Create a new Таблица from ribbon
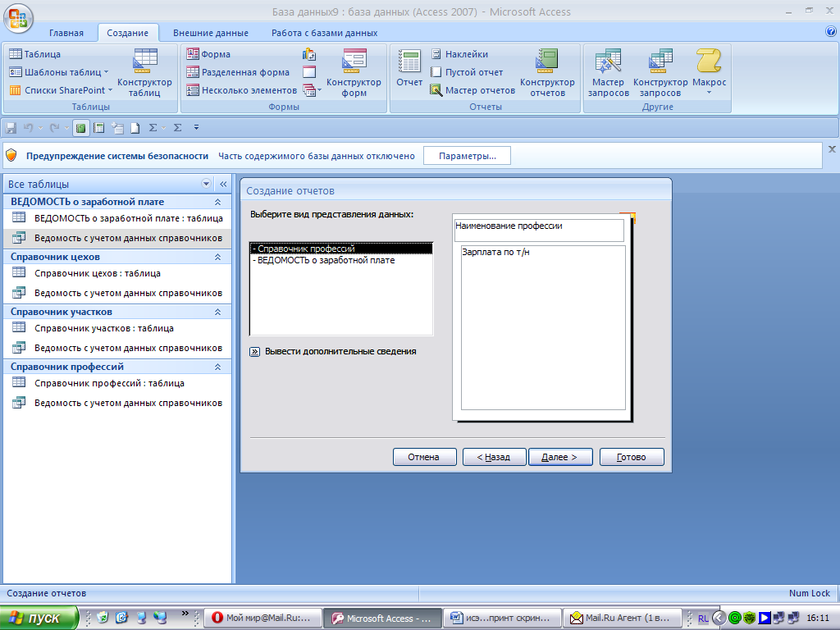This screenshot has height=630, width=840. click(x=35, y=54)
